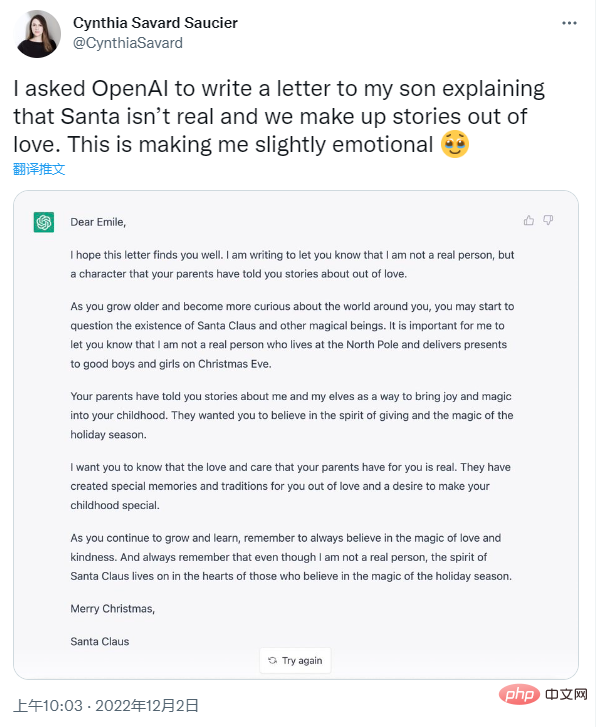The width and height of the screenshot is (598, 727).
Task: Open the three-dot more options menu
Action: (x=569, y=23)
